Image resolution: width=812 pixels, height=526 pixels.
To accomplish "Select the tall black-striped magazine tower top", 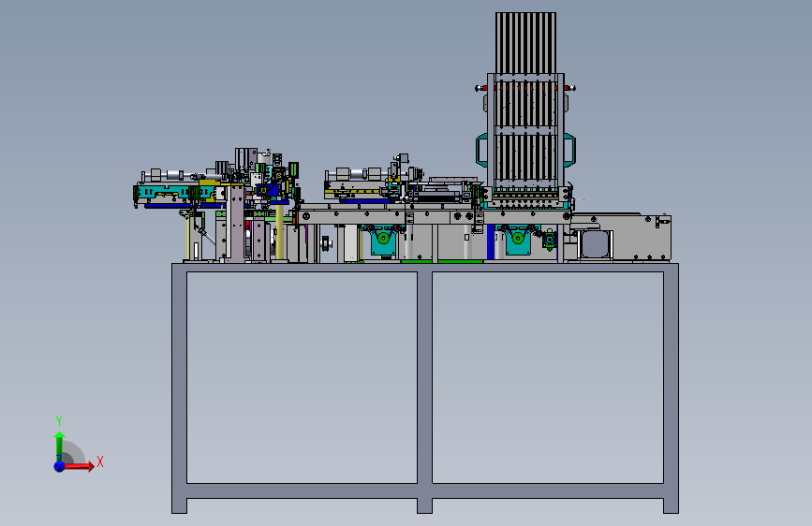I will pyautogui.click(x=525, y=43).
